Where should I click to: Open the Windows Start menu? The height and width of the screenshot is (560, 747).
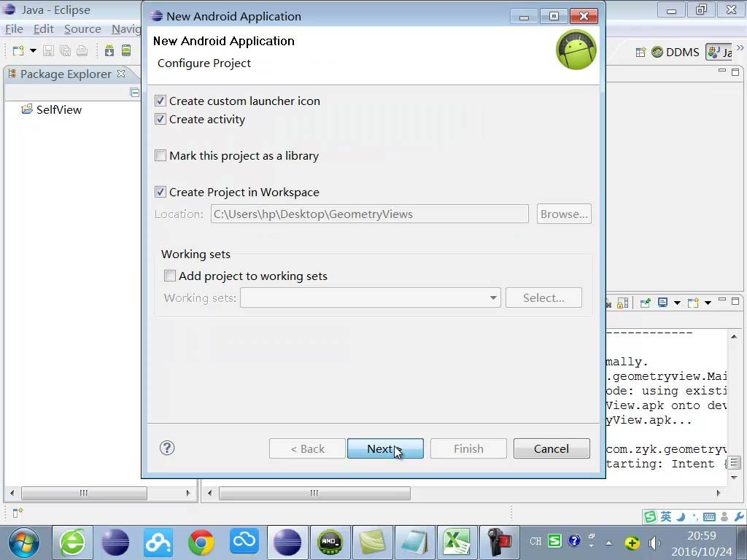(x=23, y=542)
